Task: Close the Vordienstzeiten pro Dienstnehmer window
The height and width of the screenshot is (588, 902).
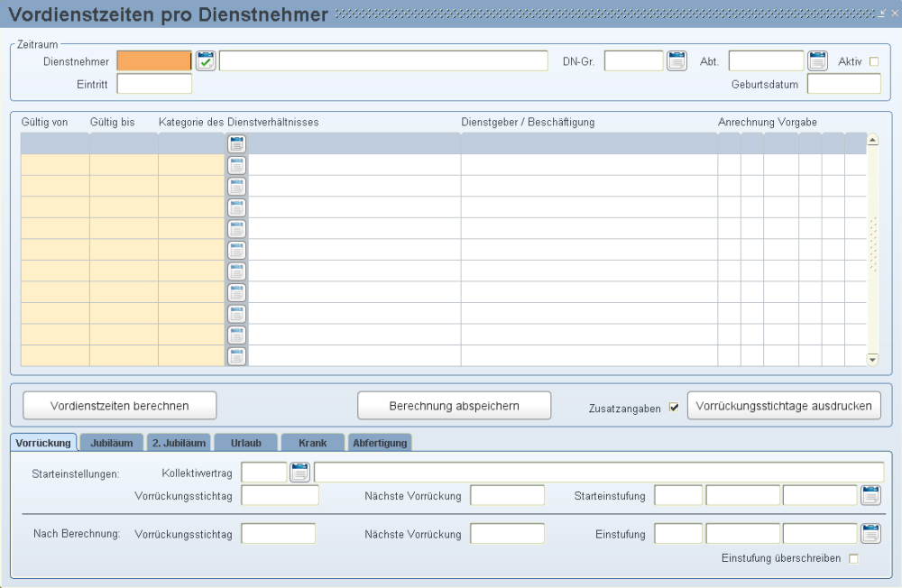Action: coord(895,14)
